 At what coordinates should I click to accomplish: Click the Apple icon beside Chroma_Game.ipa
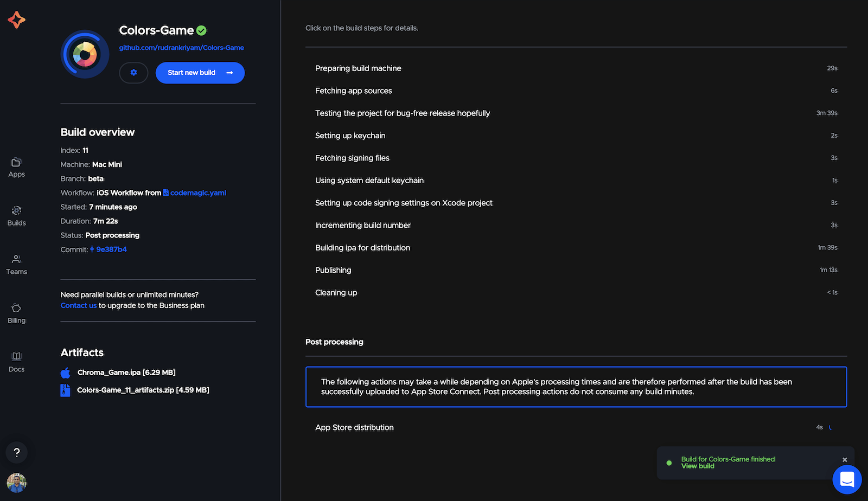point(66,372)
